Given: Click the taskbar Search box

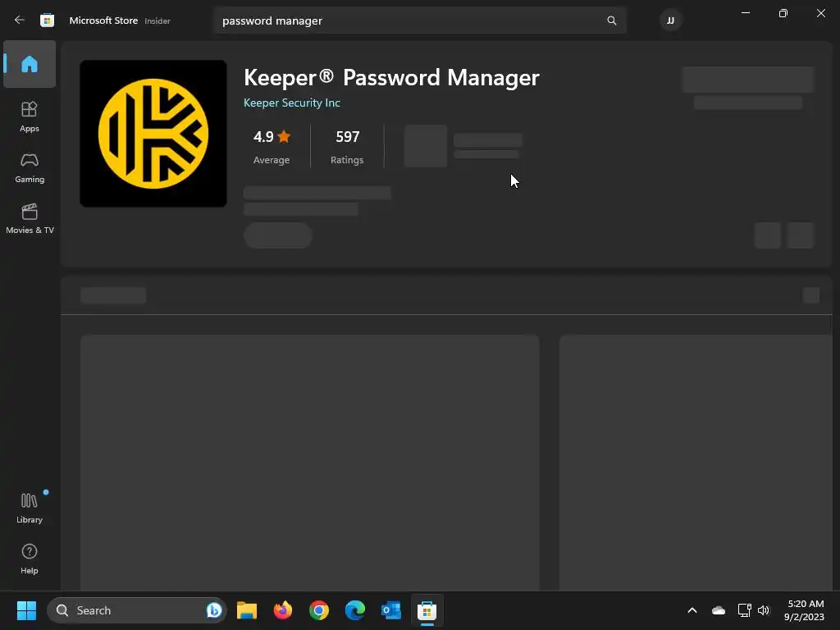Looking at the screenshot, I should click(x=137, y=610).
